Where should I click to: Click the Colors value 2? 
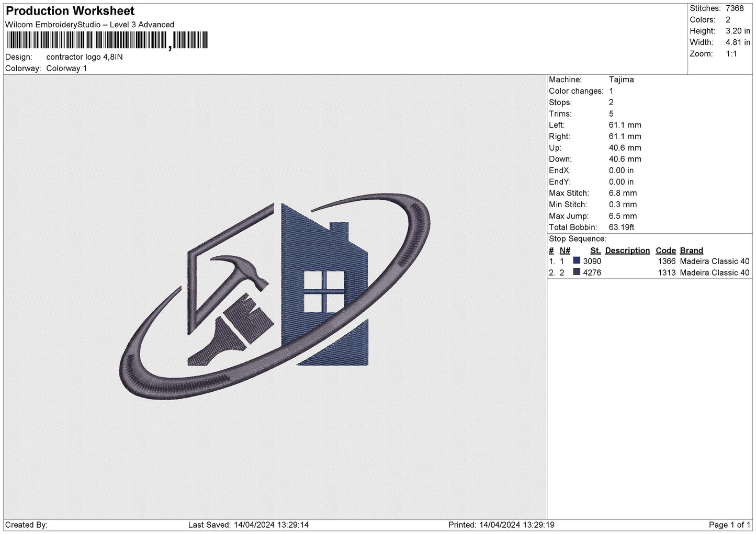(728, 20)
